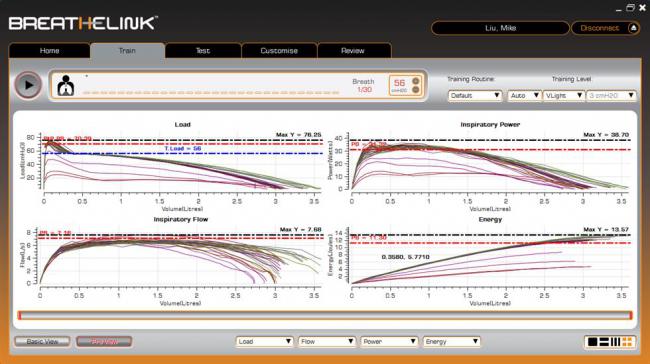Open the Home tab
The image size is (650, 364).
(x=49, y=51)
